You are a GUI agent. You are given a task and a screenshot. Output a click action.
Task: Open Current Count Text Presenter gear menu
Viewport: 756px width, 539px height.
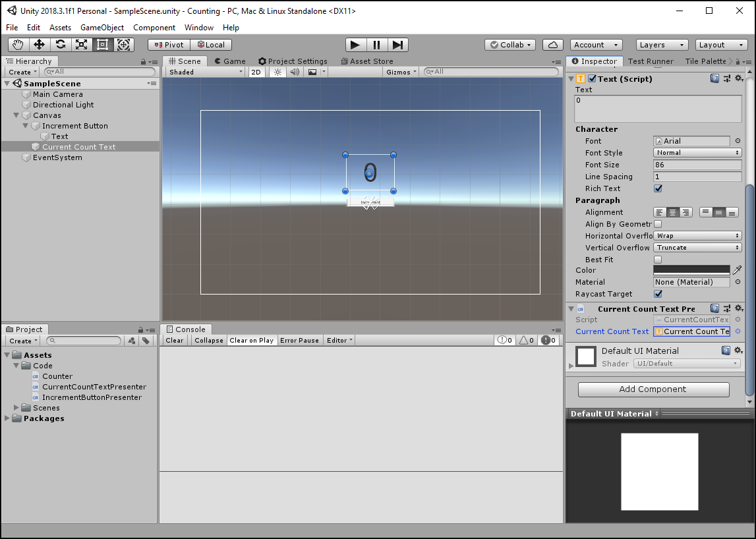point(739,308)
